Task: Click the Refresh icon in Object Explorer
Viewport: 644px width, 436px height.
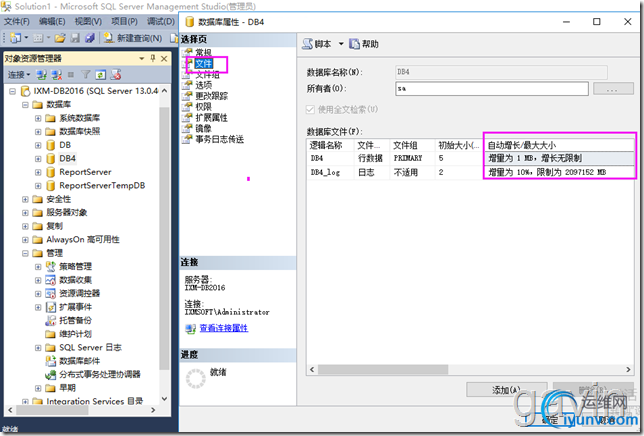Action: click(x=101, y=75)
